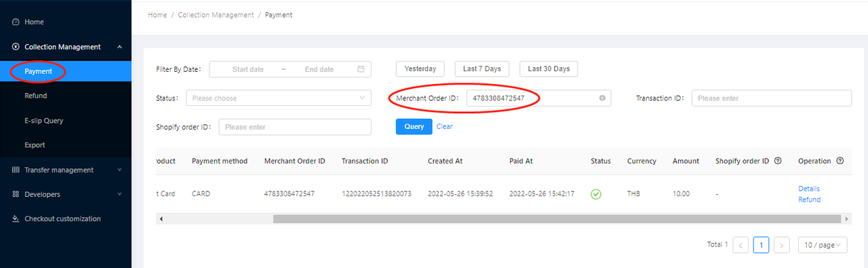Open the calendar icon in date filter
The height and width of the screenshot is (268, 868).
tap(361, 69)
